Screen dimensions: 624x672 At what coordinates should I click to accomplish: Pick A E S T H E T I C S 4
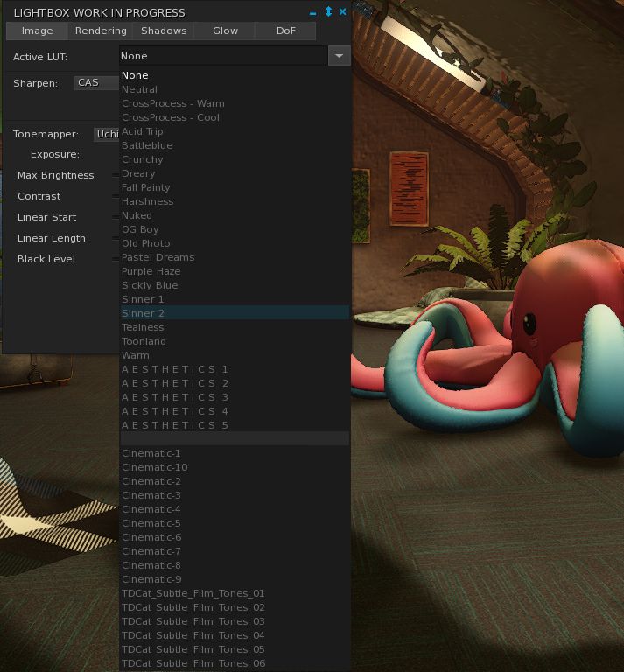click(235, 411)
